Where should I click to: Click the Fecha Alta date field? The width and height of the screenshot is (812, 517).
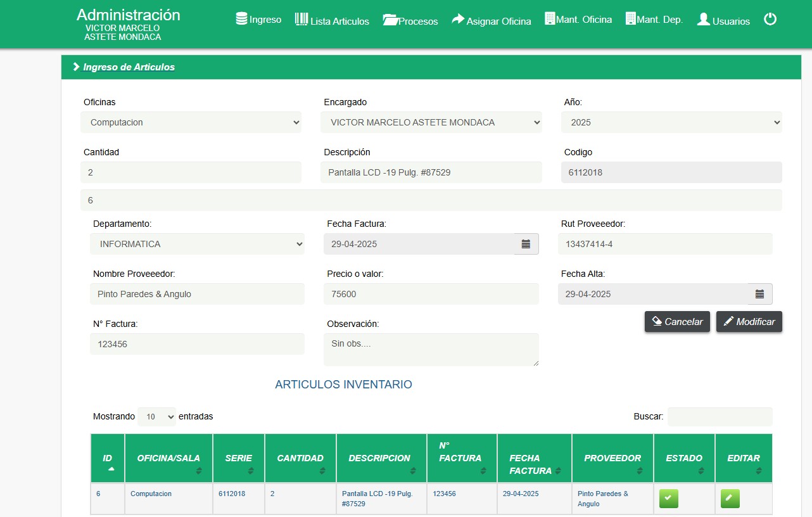[x=653, y=294]
